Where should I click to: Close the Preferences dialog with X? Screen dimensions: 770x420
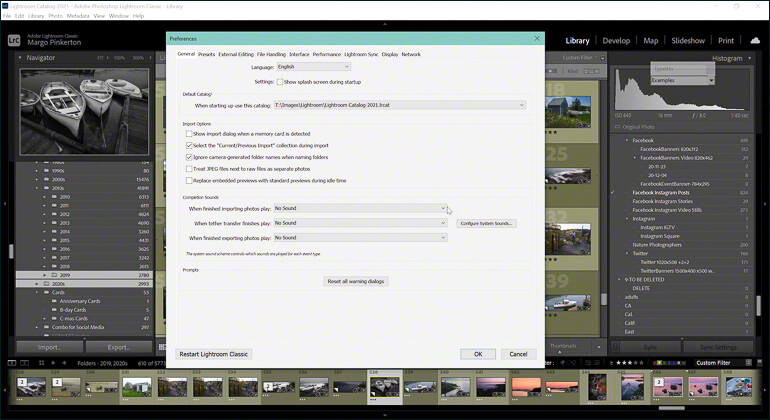click(x=537, y=38)
